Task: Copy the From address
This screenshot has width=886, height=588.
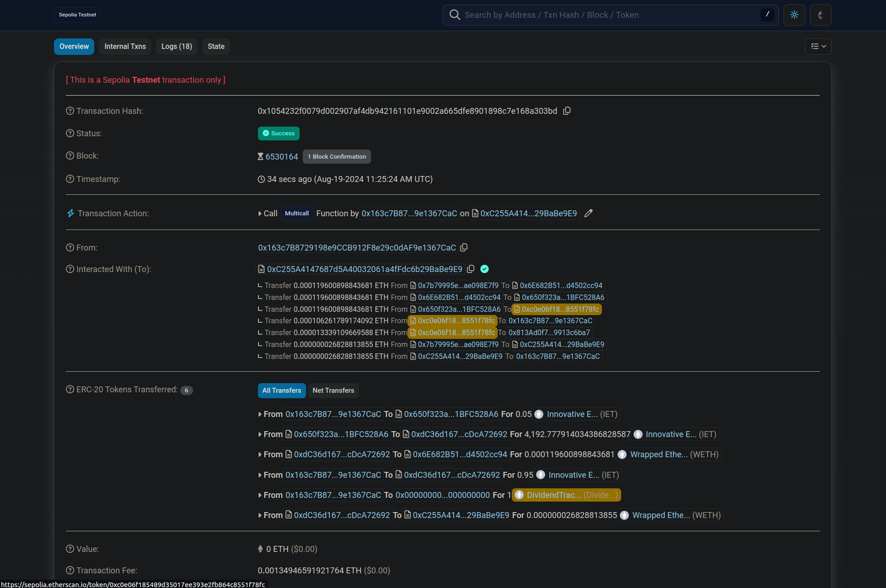Action: pos(464,247)
